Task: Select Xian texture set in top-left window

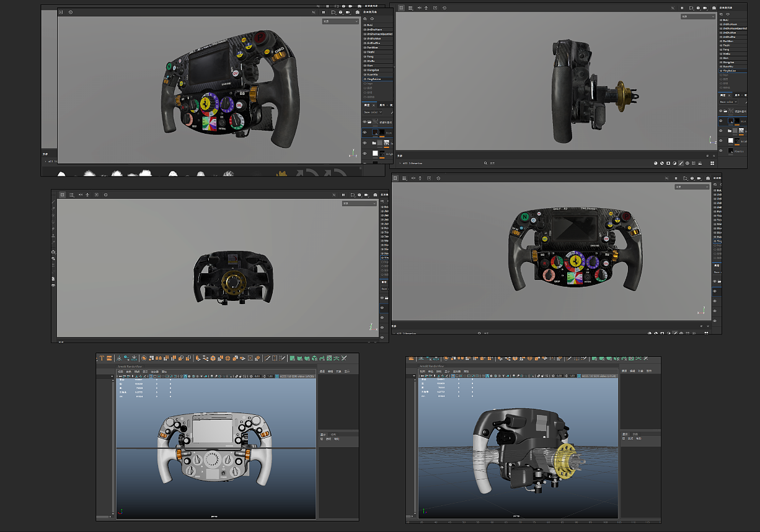Action: point(369,66)
